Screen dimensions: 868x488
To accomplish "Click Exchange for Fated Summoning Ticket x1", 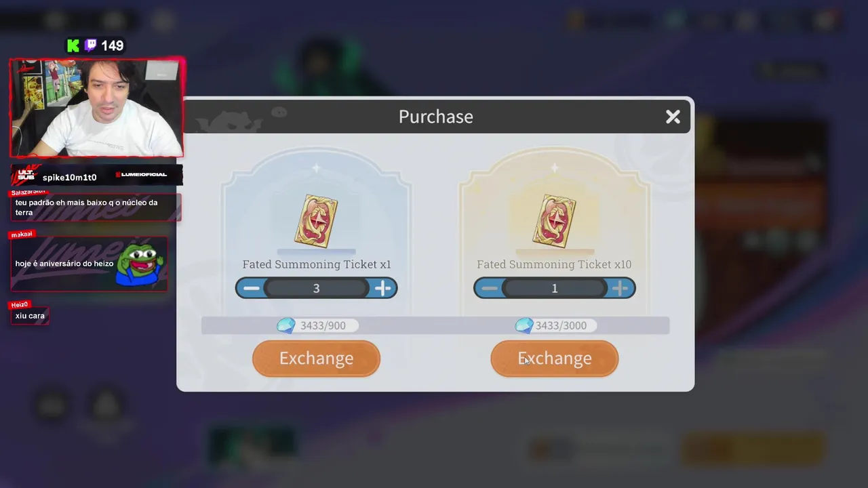I will coord(316,358).
